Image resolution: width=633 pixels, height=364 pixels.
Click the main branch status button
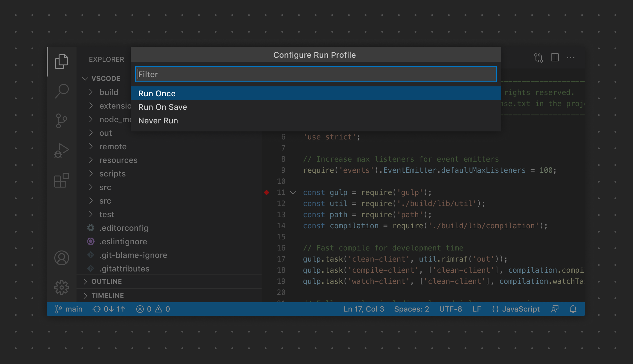click(69, 309)
